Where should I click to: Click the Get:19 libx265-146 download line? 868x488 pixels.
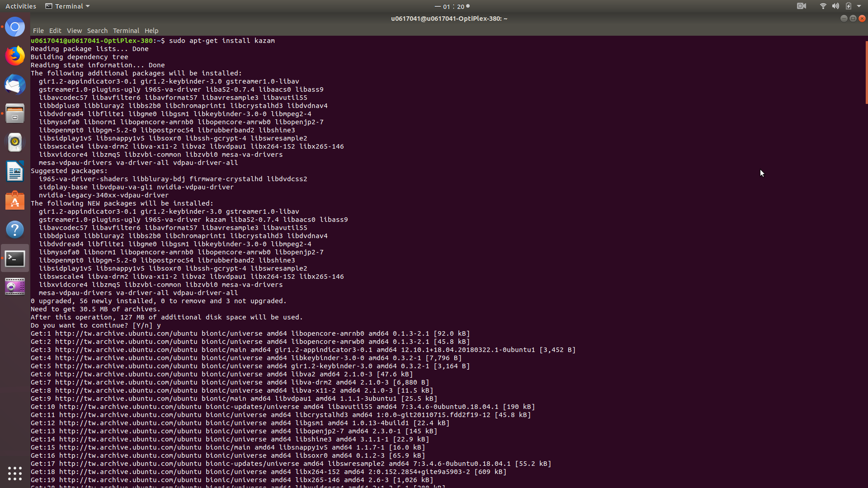tap(232, 480)
